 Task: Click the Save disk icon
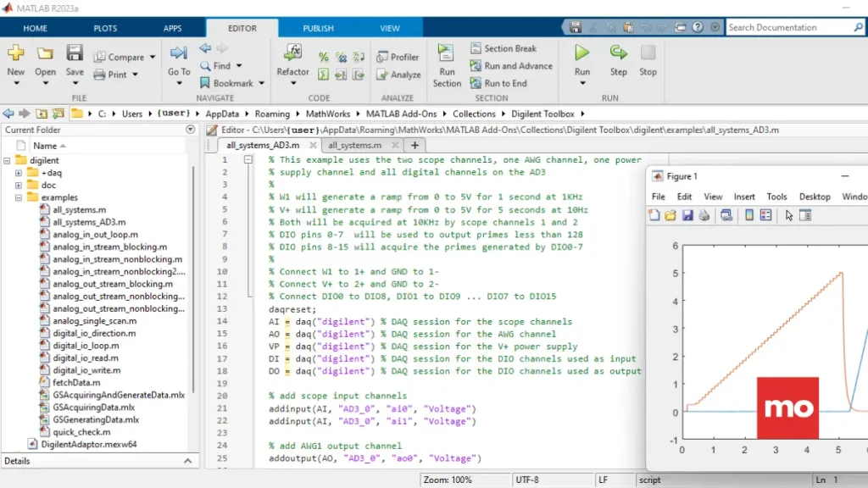pyautogui.click(x=75, y=53)
